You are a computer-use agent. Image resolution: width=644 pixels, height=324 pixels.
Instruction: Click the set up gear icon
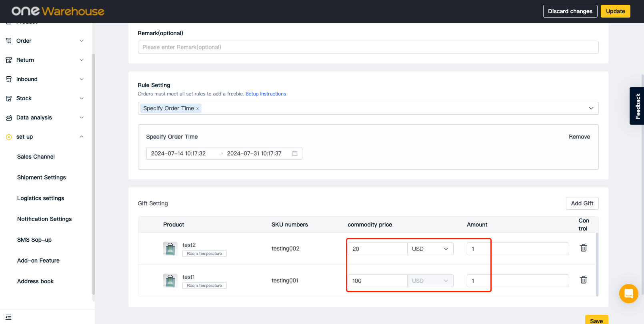[x=9, y=137]
